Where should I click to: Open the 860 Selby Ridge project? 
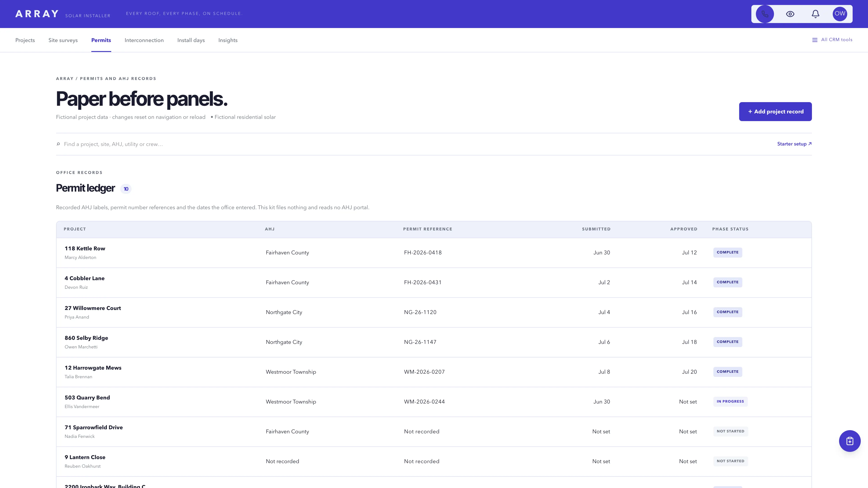pos(86,338)
